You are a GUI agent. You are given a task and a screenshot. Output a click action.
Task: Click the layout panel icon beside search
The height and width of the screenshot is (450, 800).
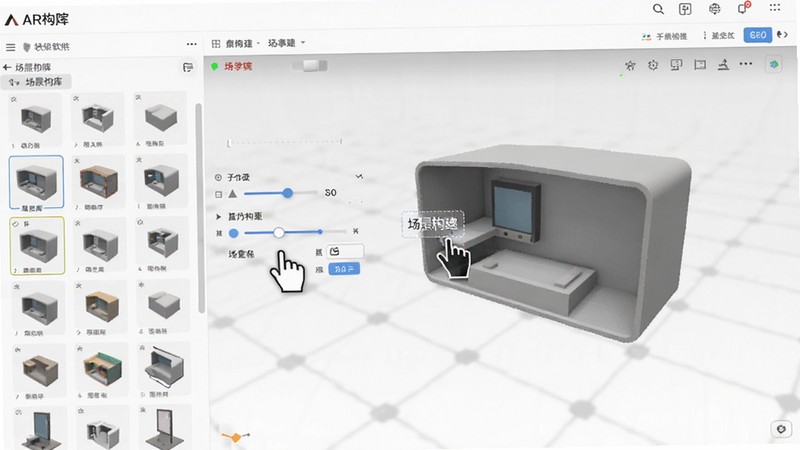[685, 9]
